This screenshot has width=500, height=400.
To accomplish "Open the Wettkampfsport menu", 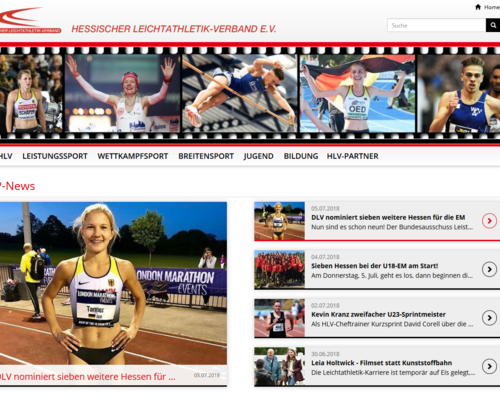I will tap(133, 156).
